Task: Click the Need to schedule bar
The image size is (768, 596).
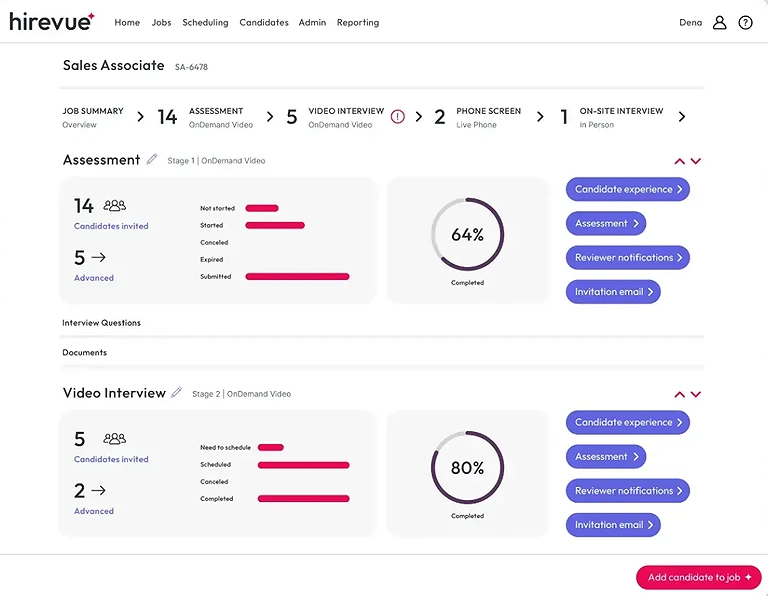Action: pyautogui.click(x=271, y=447)
